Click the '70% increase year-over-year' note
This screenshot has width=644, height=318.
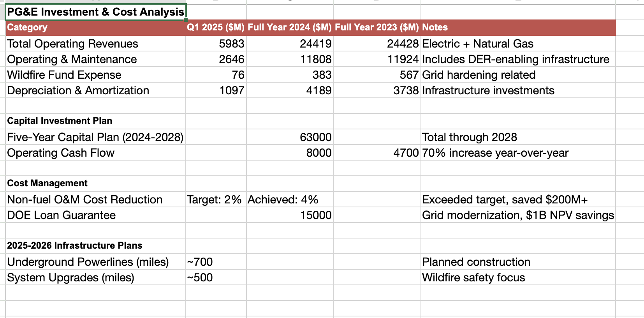click(x=495, y=153)
